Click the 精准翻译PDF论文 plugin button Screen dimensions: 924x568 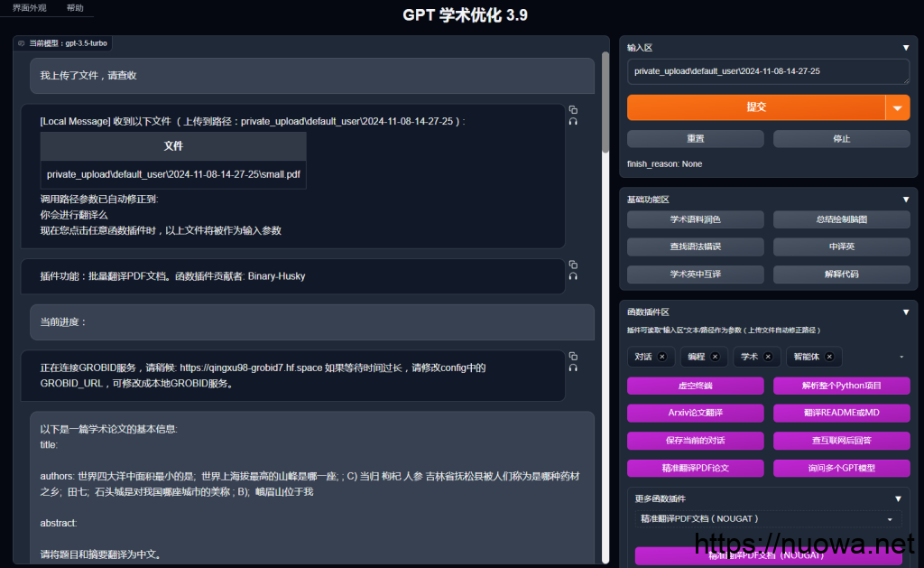point(695,468)
